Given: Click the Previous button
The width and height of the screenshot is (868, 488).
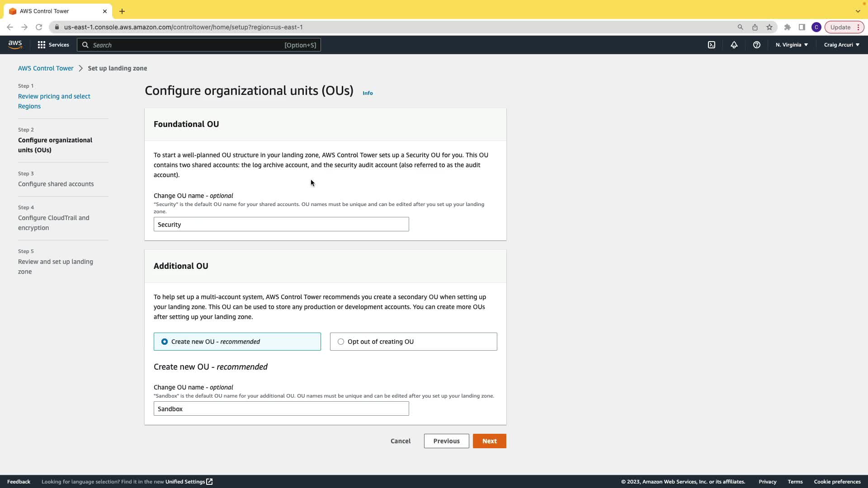Looking at the screenshot, I should coord(446,441).
